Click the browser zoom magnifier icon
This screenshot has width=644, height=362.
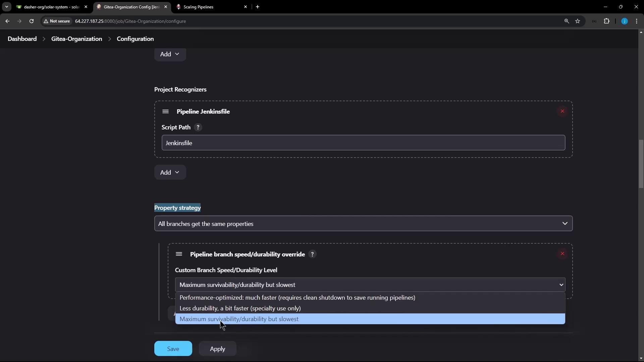pos(567,21)
